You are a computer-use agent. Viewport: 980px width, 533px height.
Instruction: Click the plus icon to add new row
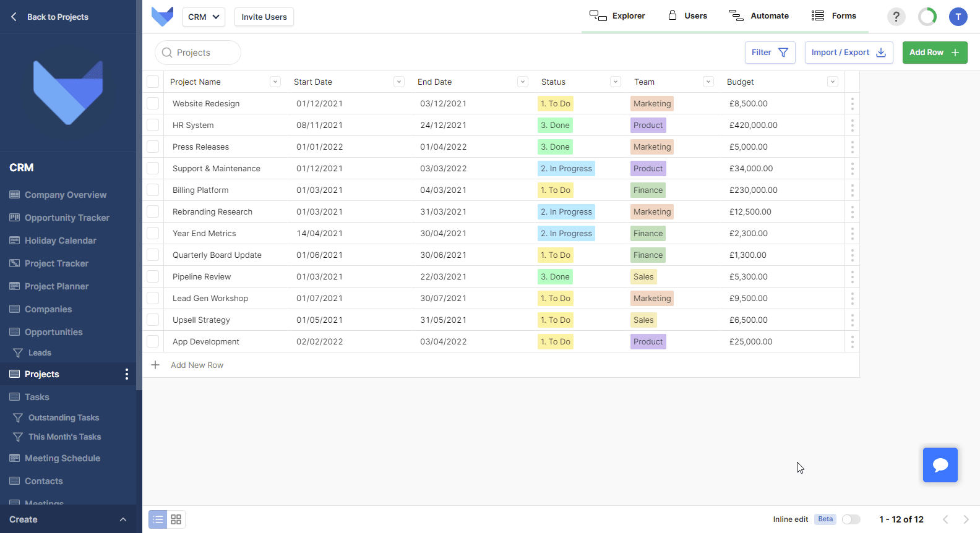(155, 365)
